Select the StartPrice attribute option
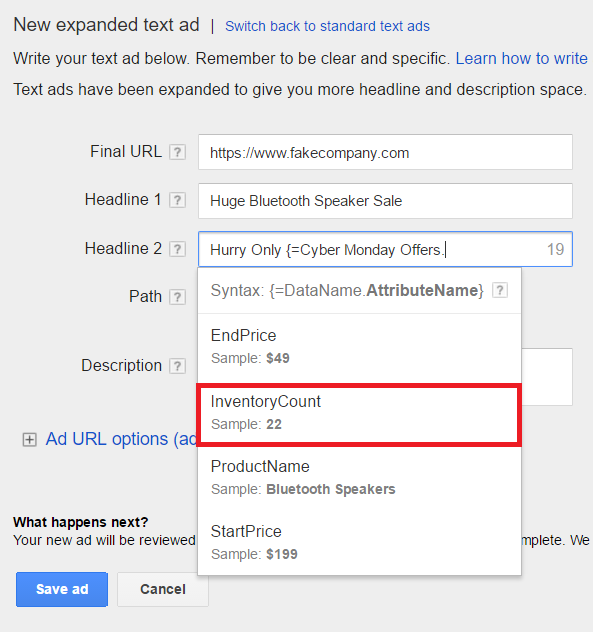This screenshot has height=632, width=593. [359, 543]
